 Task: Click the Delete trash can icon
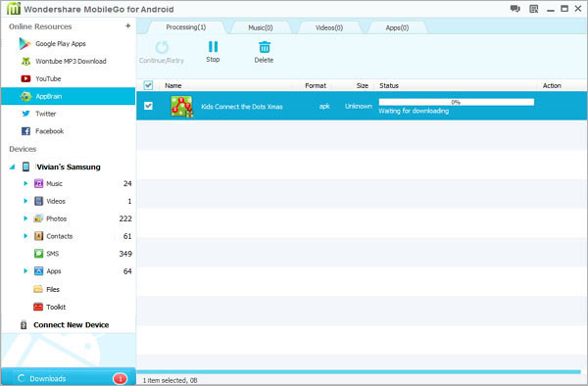coord(265,47)
